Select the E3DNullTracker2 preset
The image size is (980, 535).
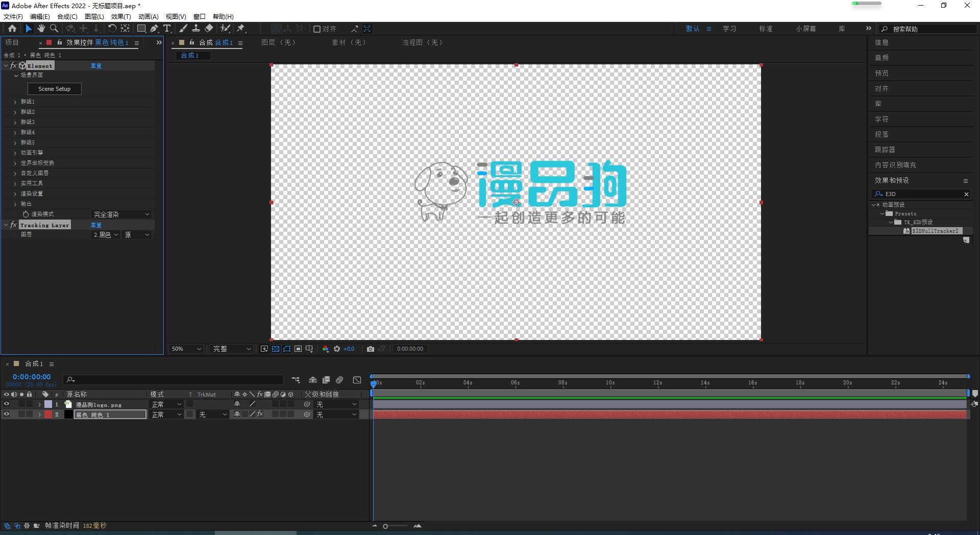(x=935, y=231)
